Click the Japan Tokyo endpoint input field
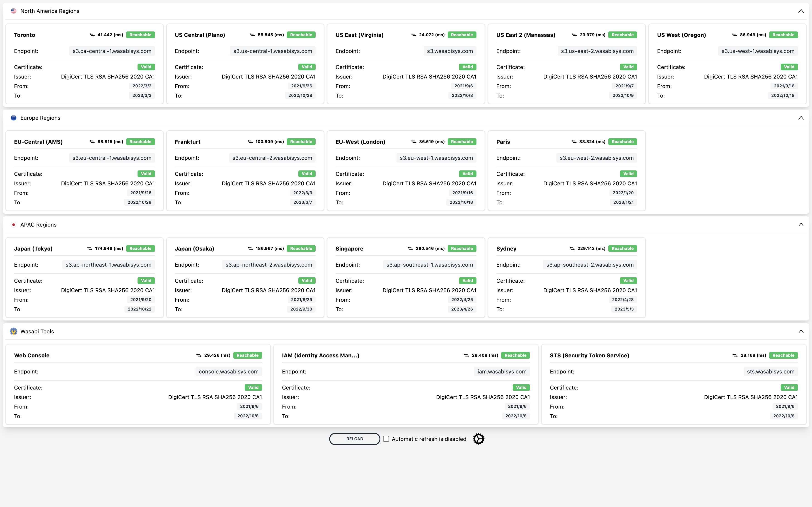 coord(108,265)
